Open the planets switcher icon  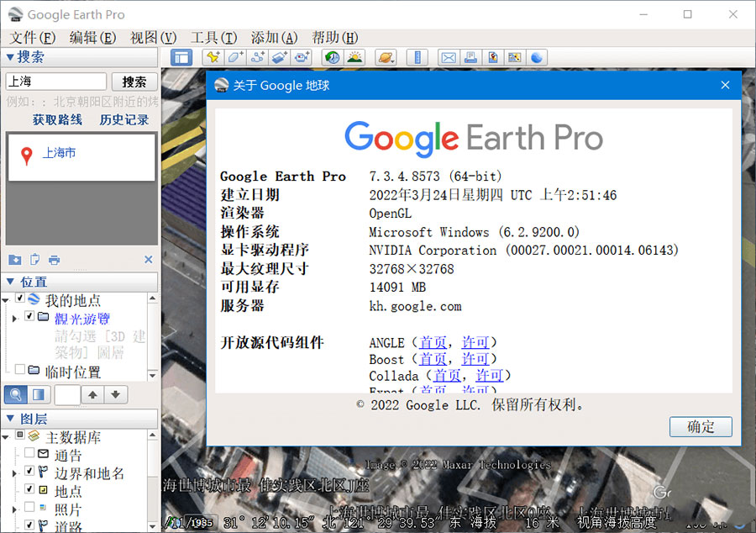[x=384, y=56]
